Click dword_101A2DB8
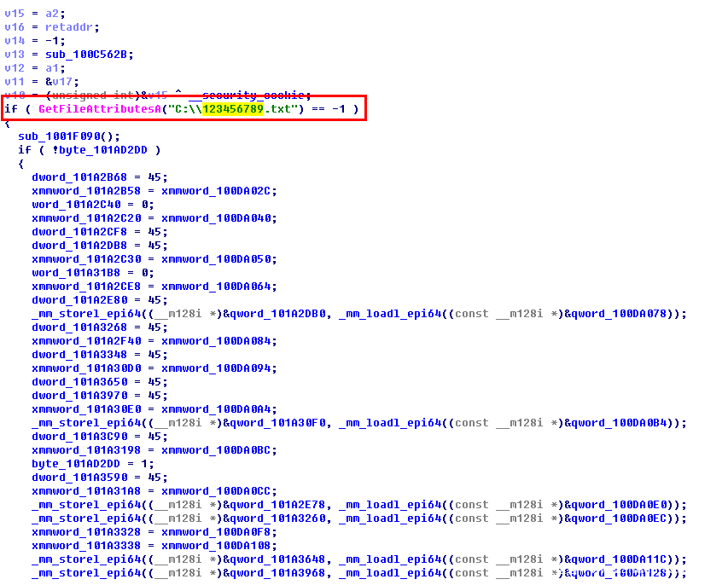This screenshot has height=585, width=728. [x=79, y=246]
